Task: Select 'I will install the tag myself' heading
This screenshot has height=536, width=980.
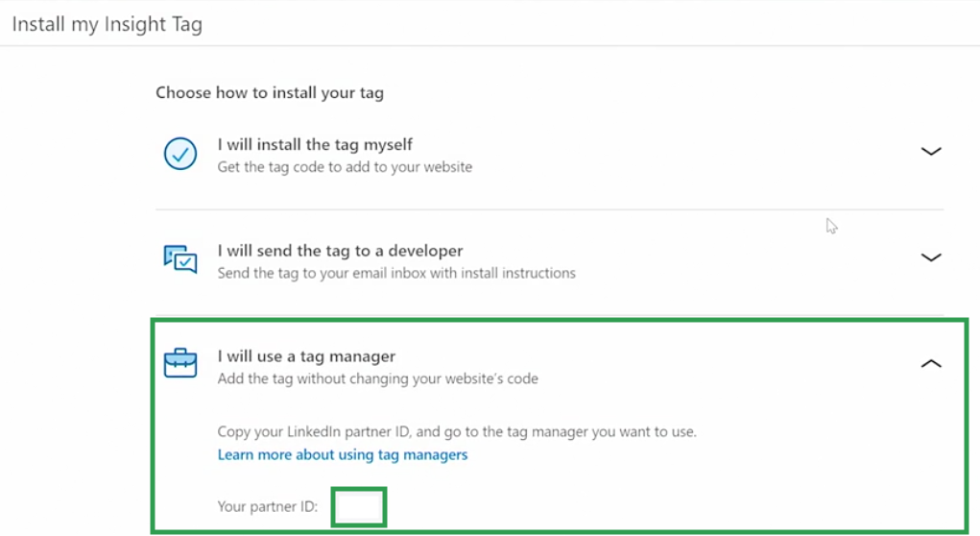Action: 315,144
